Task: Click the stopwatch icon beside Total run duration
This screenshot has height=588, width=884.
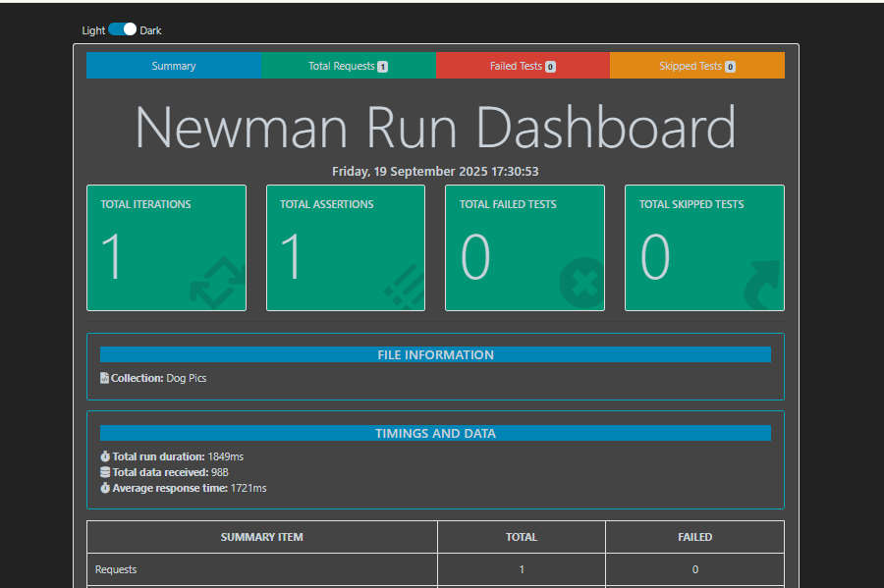Action: pyautogui.click(x=104, y=455)
